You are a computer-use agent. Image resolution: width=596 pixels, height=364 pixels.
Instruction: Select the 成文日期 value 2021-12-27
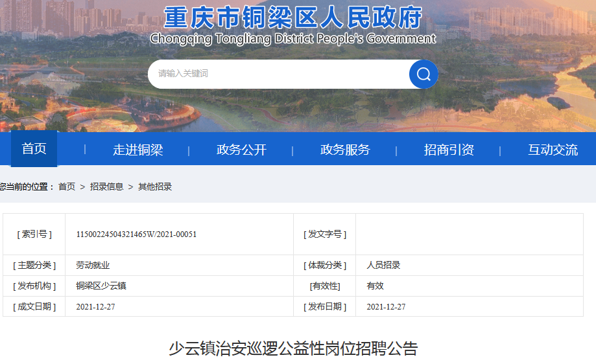click(95, 307)
